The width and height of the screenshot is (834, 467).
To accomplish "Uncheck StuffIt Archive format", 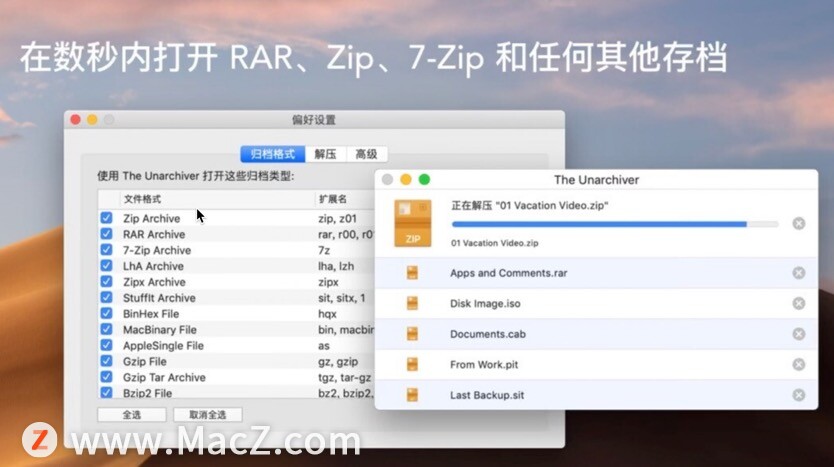I will 106,297.
